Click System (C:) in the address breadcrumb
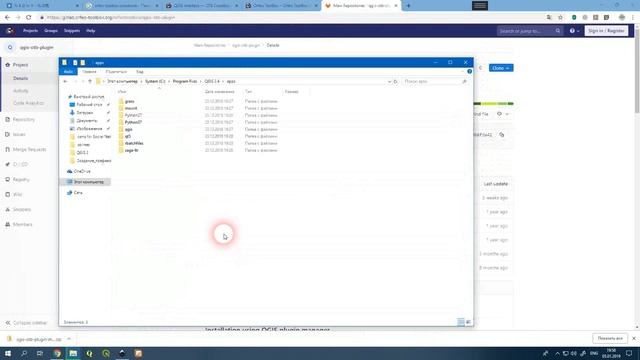Screen dimensions: 640x360 click(155, 82)
